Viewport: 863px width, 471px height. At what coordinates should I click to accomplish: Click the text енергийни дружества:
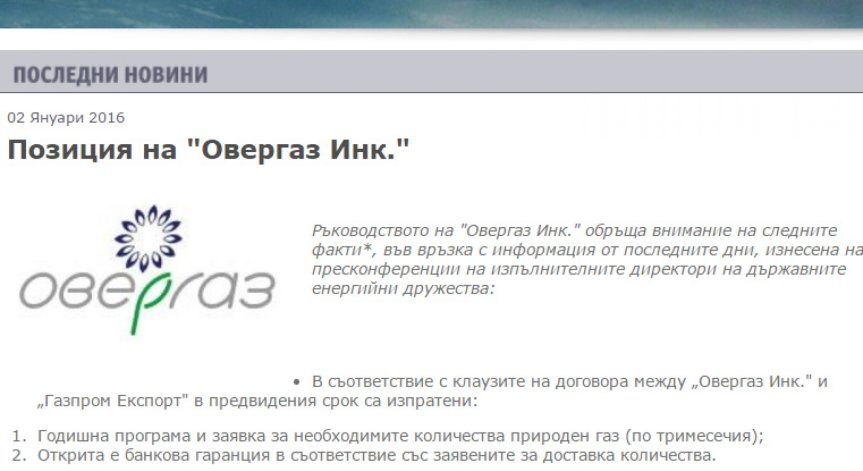(403, 288)
